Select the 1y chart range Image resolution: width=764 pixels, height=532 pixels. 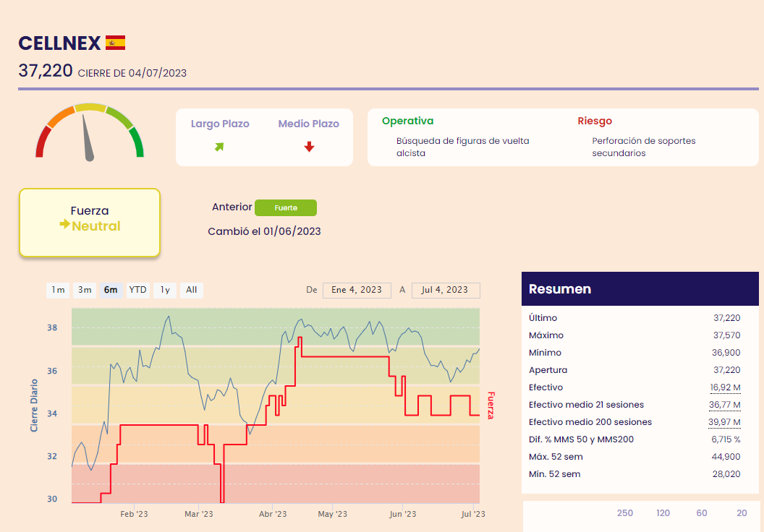pos(165,290)
